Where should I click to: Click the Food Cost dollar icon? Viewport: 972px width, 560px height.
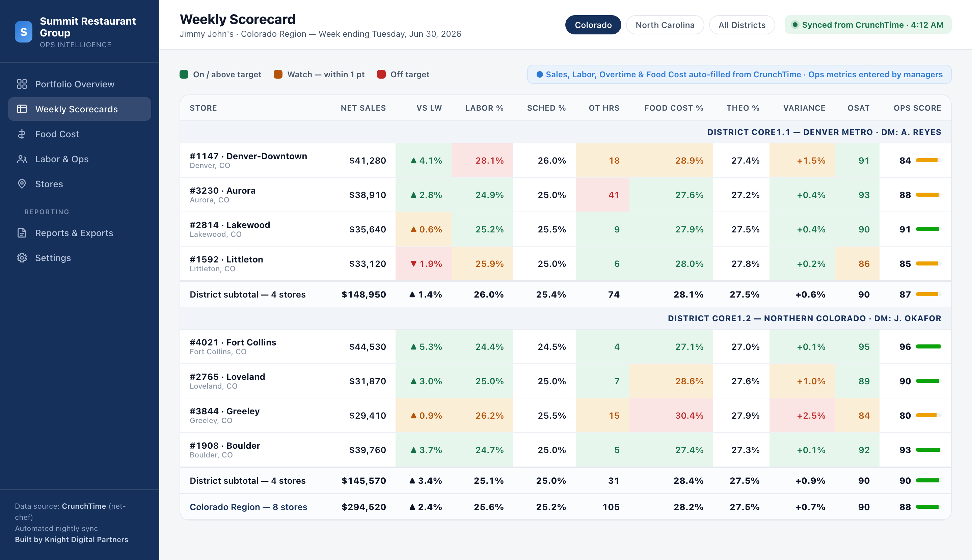pyautogui.click(x=22, y=134)
